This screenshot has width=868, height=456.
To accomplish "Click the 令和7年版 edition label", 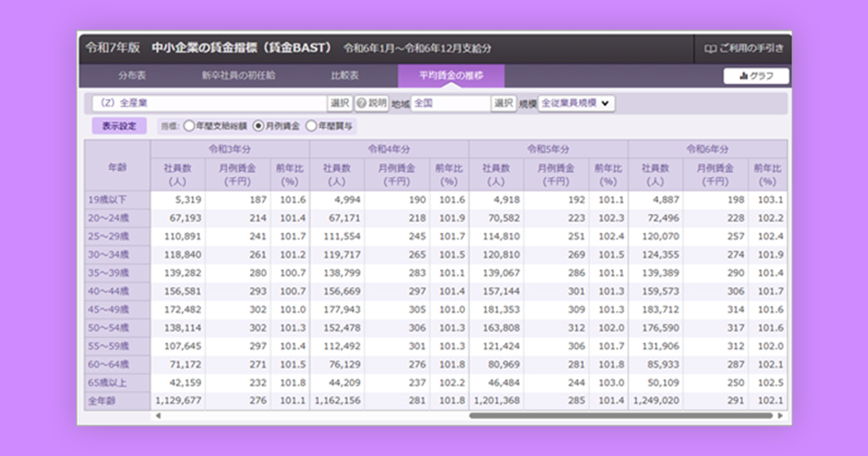I will [x=112, y=48].
